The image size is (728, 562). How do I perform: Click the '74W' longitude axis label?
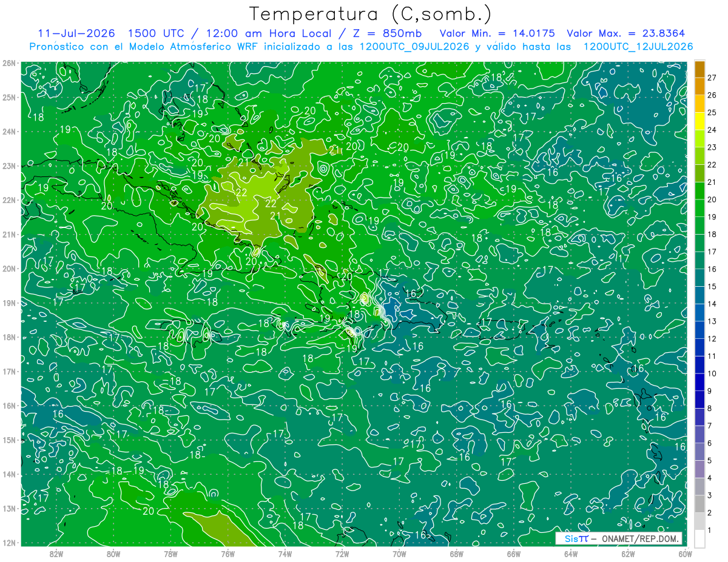click(x=285, y=554)
